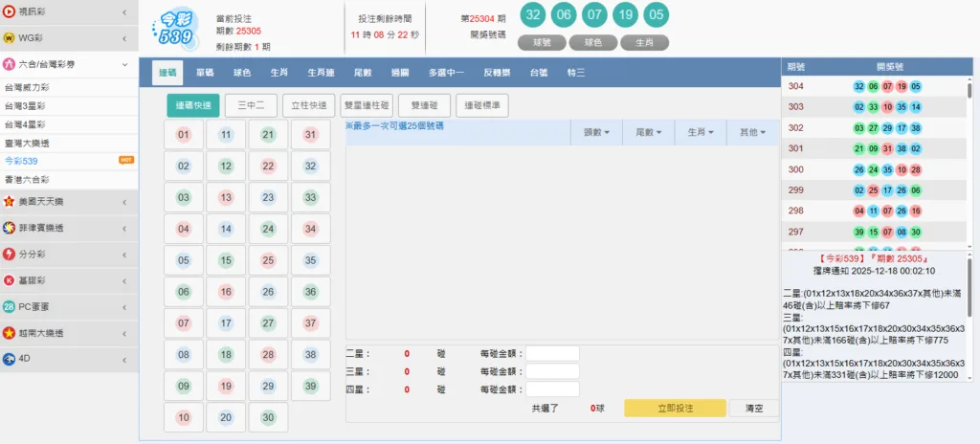Screen dimensions: 980x444
Task: Click the 連碼快速 button
Action: pos(193,105)
